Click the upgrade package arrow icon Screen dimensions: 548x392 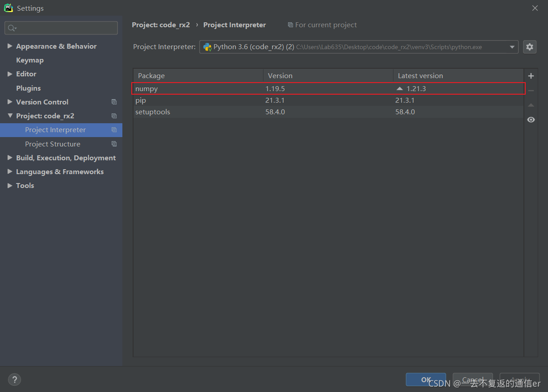click(531, 105)
